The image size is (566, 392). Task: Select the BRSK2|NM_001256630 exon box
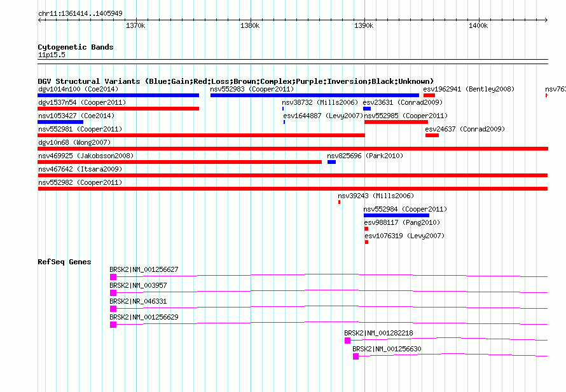356,356
